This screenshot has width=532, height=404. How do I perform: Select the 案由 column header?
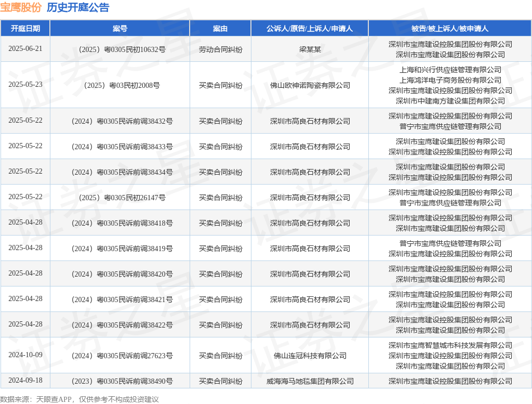point(220,29)
